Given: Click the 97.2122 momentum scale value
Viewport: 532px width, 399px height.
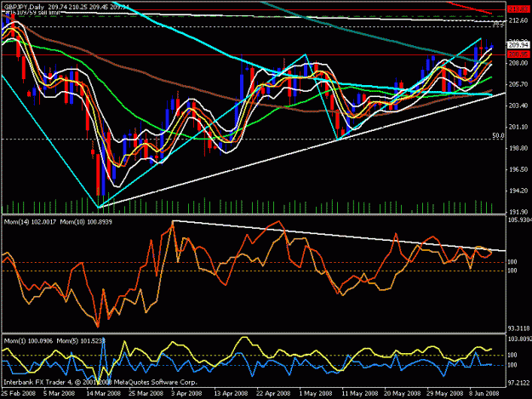Looking at the screenshot, I should tap(518, 383).
